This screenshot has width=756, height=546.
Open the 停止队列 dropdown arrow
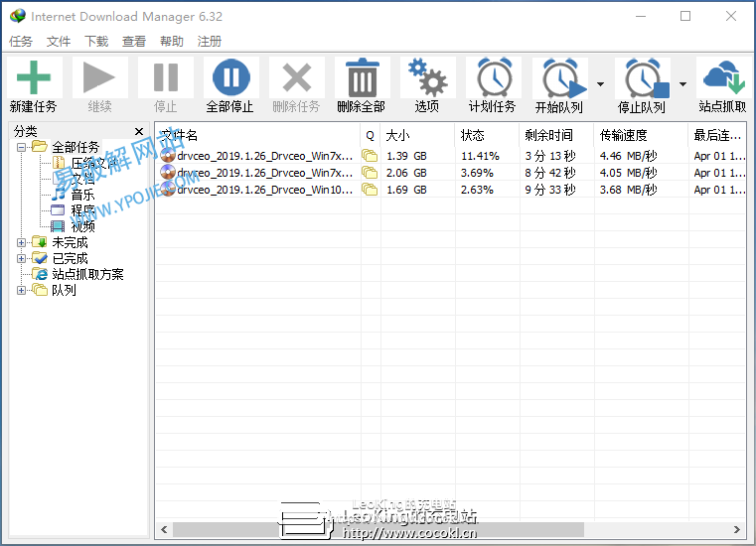click(682, 84)
